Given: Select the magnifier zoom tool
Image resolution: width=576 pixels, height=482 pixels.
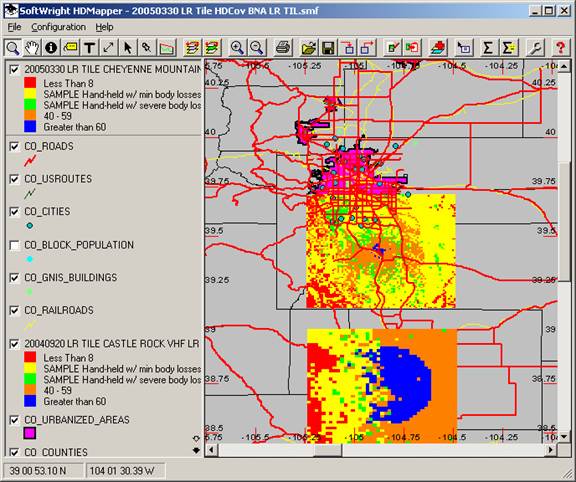Looking at the screenshot, I should 12,48.
